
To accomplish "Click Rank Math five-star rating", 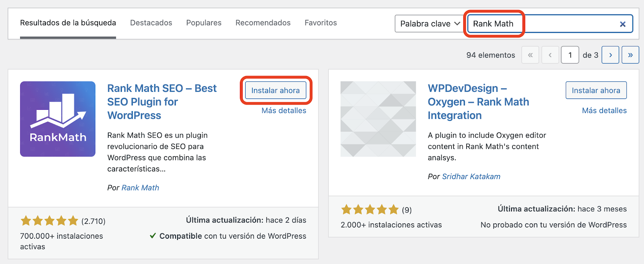I will pos(50,221).
